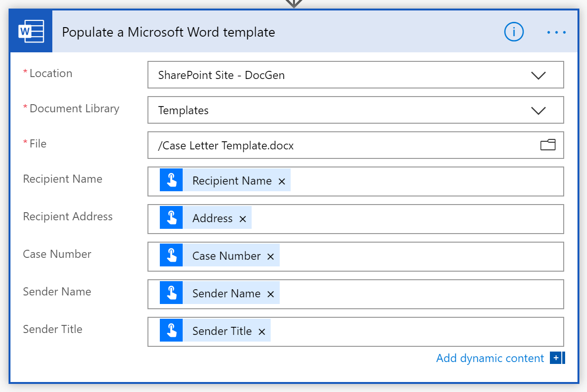Click the trigger icon on Case Number token
587x392 pixels.
(x=171, y=255)
